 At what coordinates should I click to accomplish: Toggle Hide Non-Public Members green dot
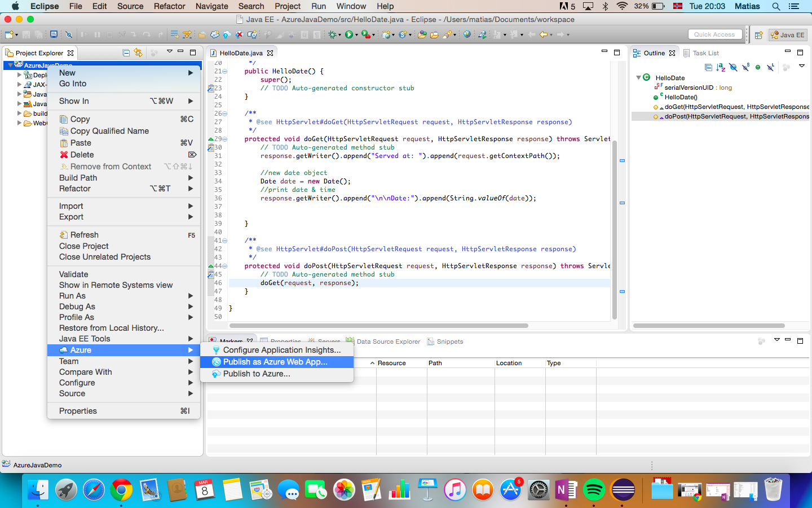(x=758, y=67)
